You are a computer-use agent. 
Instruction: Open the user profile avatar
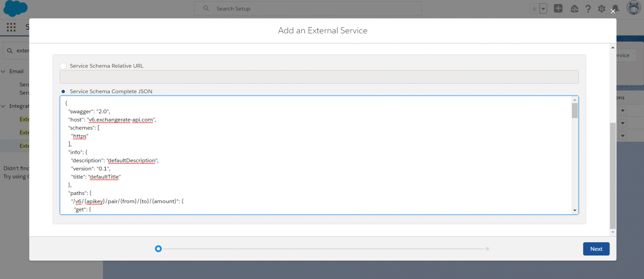(633, 8)
